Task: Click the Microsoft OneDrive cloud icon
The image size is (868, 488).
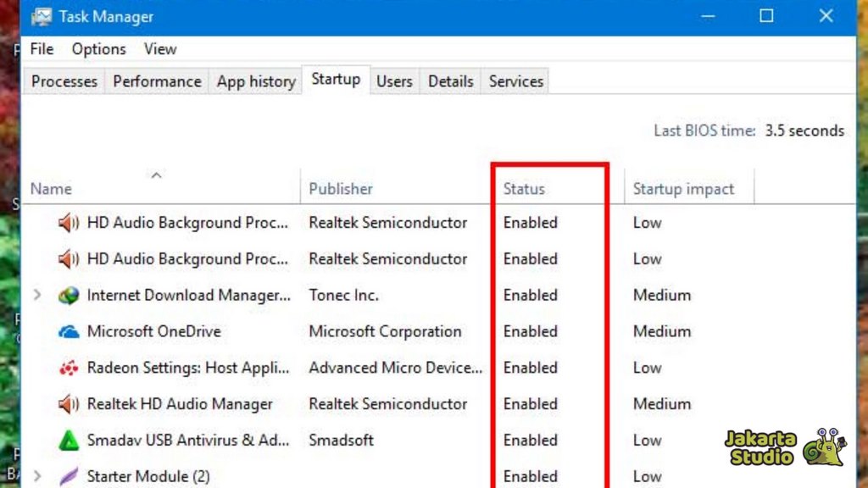Action: [69, 331]
